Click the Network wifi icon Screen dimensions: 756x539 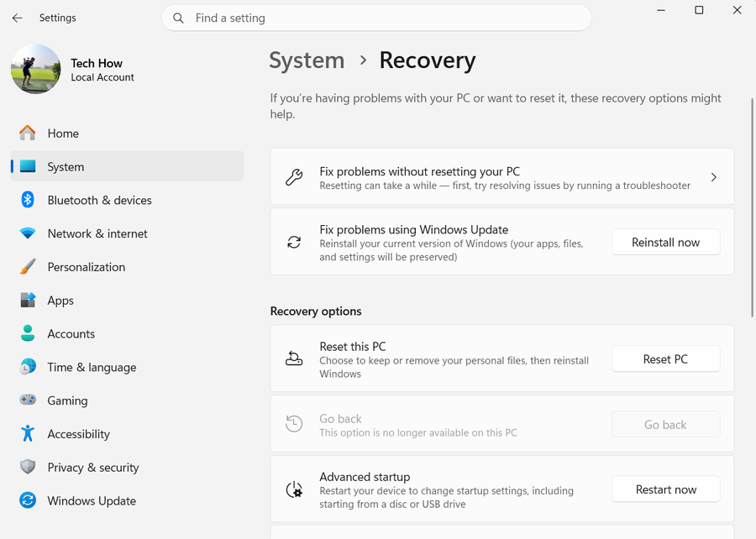28,233
